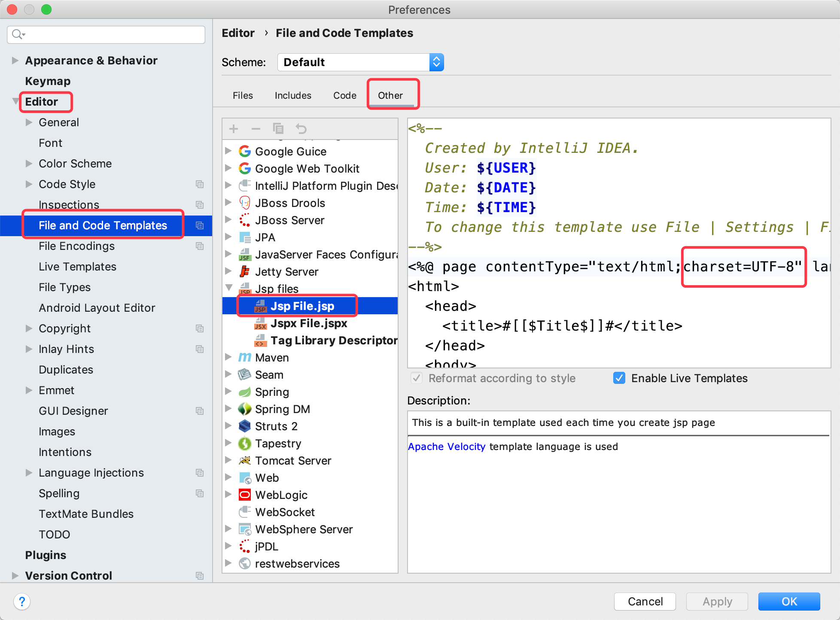Switch to the Code tab
840x620 pixels.
345,95
